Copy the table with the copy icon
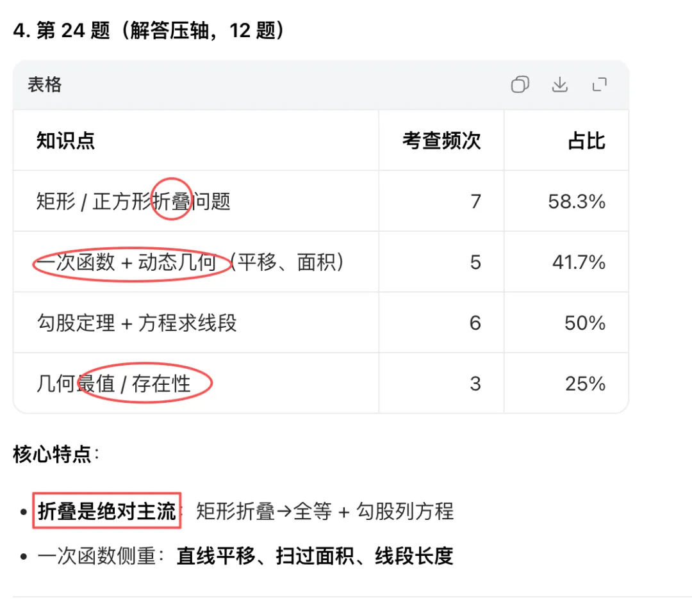 pos(520,85)
